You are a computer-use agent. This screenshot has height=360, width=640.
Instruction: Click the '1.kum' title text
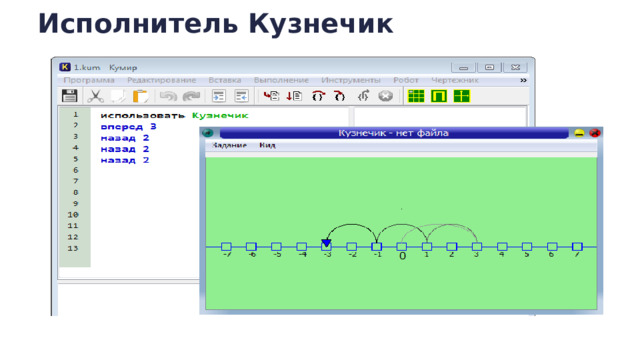tap(87, 67)
